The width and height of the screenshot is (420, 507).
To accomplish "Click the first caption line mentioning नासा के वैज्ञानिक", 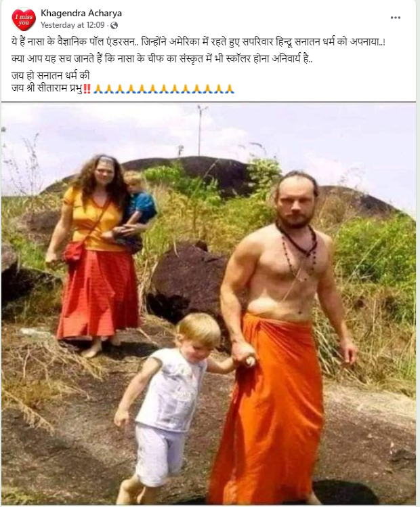I will click(198, 42).
